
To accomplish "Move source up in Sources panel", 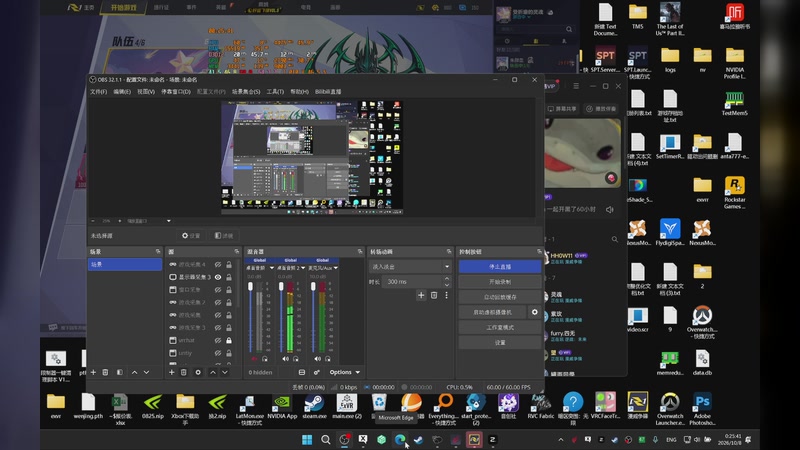I will click(x=213, y=372).
